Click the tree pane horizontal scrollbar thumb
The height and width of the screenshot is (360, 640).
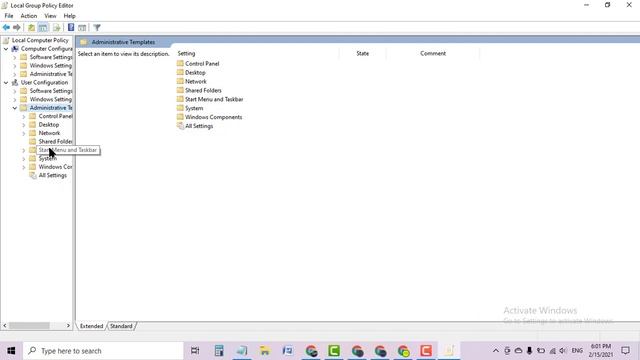29,326
